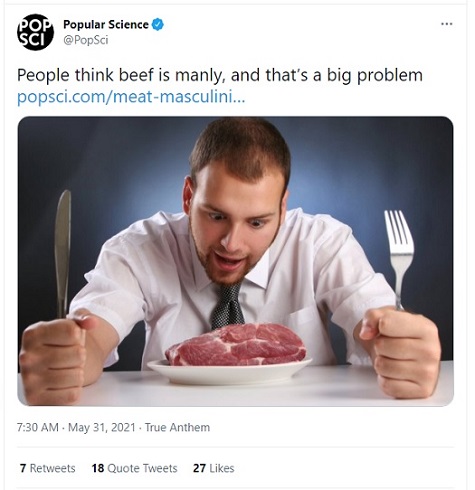Click the raw steak in the image
The width and height of the screenshot is (475, 490).
(236, 344)
